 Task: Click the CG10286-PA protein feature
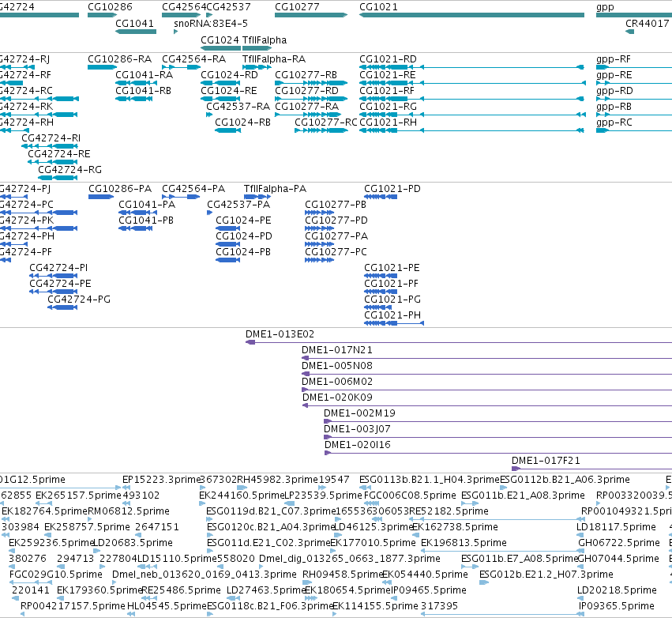(x=101, y=197)
